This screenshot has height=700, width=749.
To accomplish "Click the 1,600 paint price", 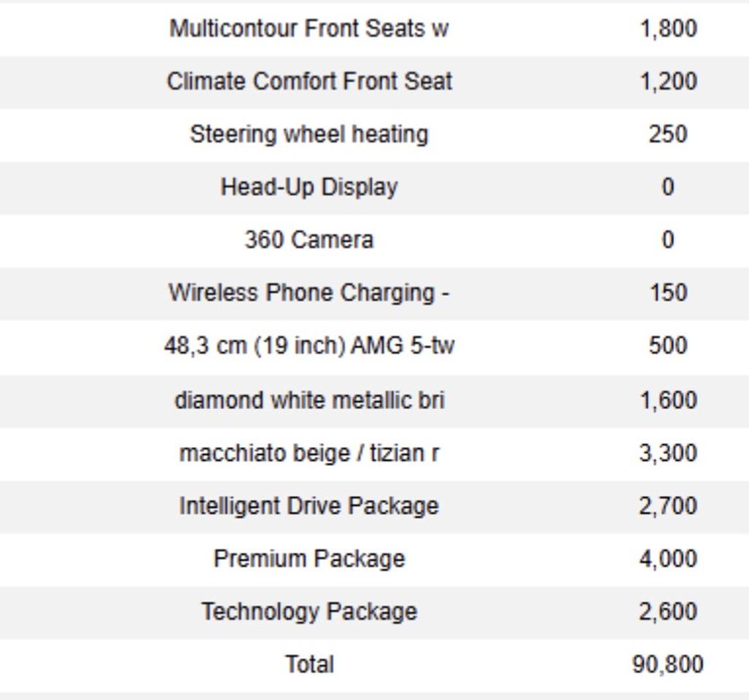I will [x=668, y=400].
